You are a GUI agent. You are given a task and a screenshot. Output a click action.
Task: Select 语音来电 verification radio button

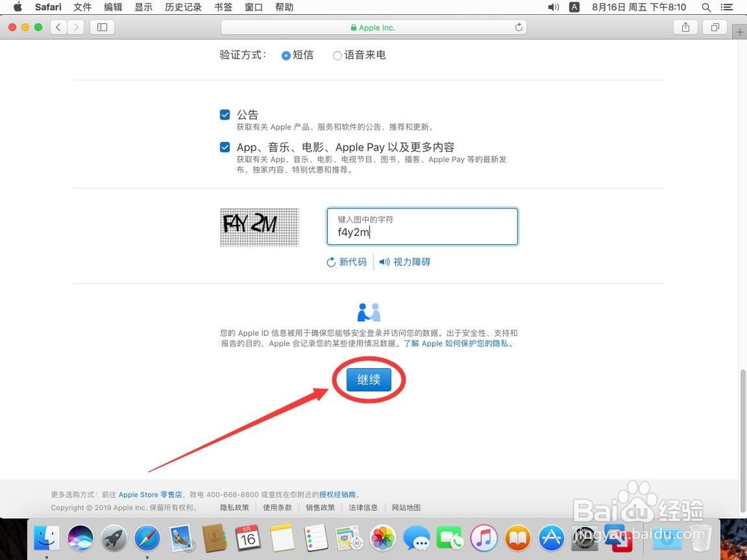338,56
